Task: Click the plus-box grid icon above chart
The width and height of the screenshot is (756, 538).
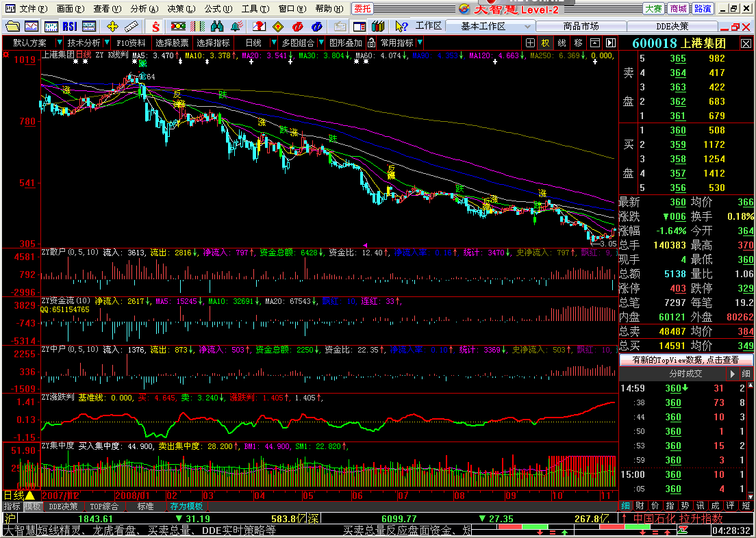Action: click(x=530, y=43)
